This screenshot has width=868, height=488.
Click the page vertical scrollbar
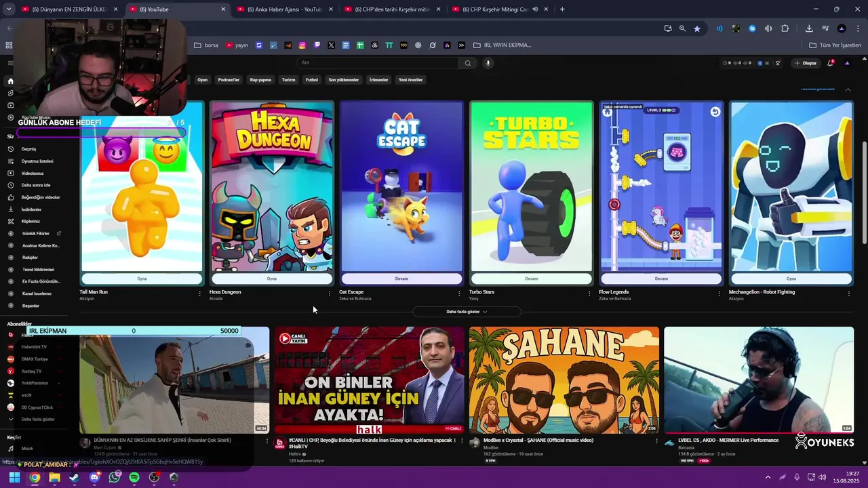pyautogui.click(x=864, y=193)
